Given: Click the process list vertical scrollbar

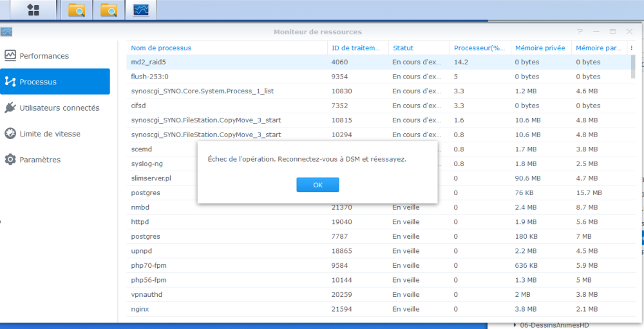Looking at the screenshot, I should pyautogui.click(x=632, y=66).
